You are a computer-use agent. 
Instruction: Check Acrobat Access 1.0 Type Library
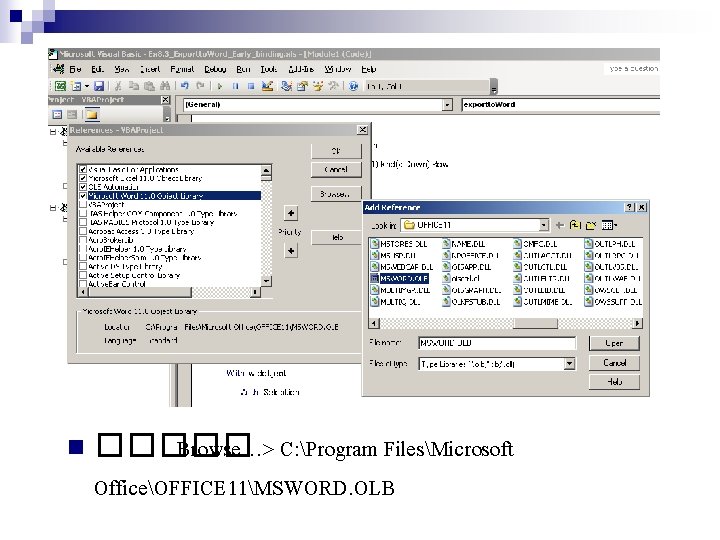pos(83,231)
